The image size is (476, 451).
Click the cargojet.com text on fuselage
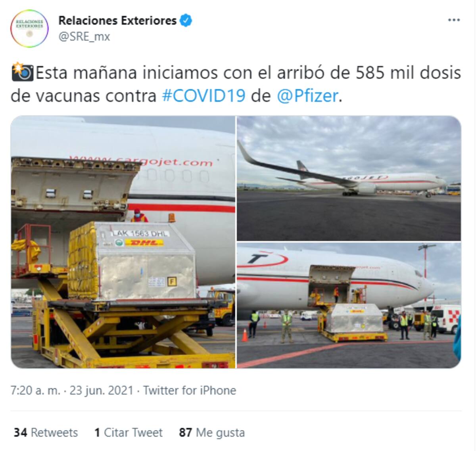point(141,161)
